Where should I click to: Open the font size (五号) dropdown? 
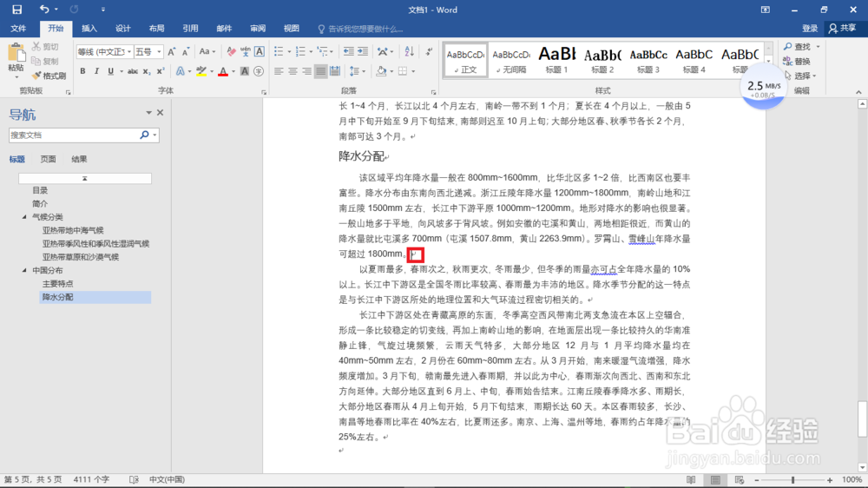pyautogui.click(x=159, y=51)
